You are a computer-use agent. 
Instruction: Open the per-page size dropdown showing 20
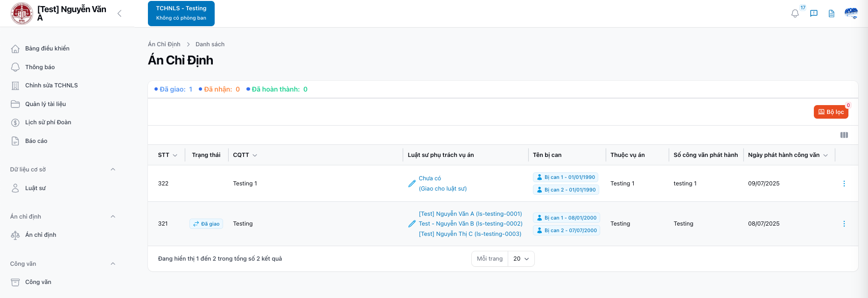coord(521,259)
